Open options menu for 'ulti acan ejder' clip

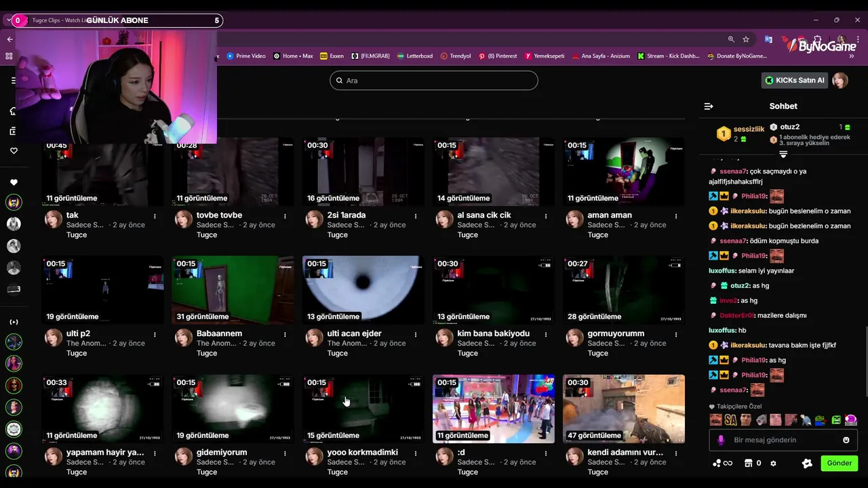[415, 335]
